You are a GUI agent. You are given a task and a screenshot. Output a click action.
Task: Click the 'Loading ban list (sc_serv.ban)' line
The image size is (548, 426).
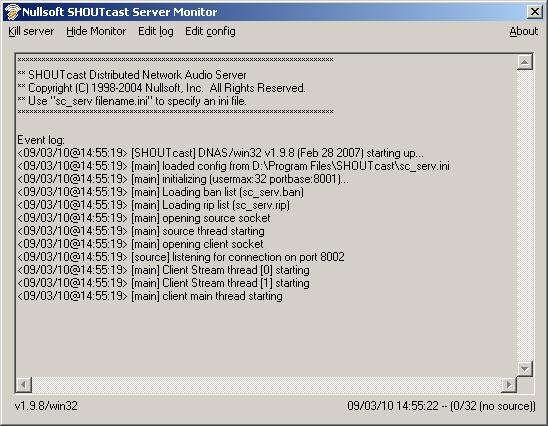coord(160,192)
